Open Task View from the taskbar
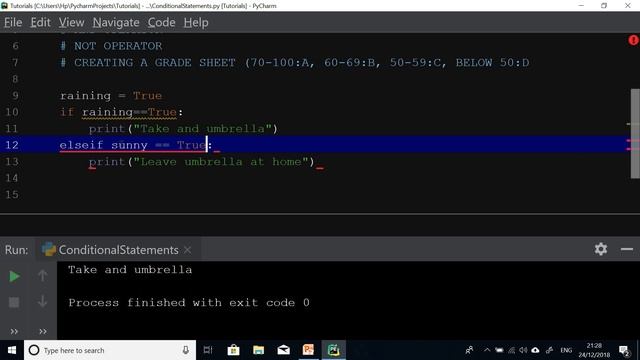This screenshot has height=360, width=640. click(208, 350)
